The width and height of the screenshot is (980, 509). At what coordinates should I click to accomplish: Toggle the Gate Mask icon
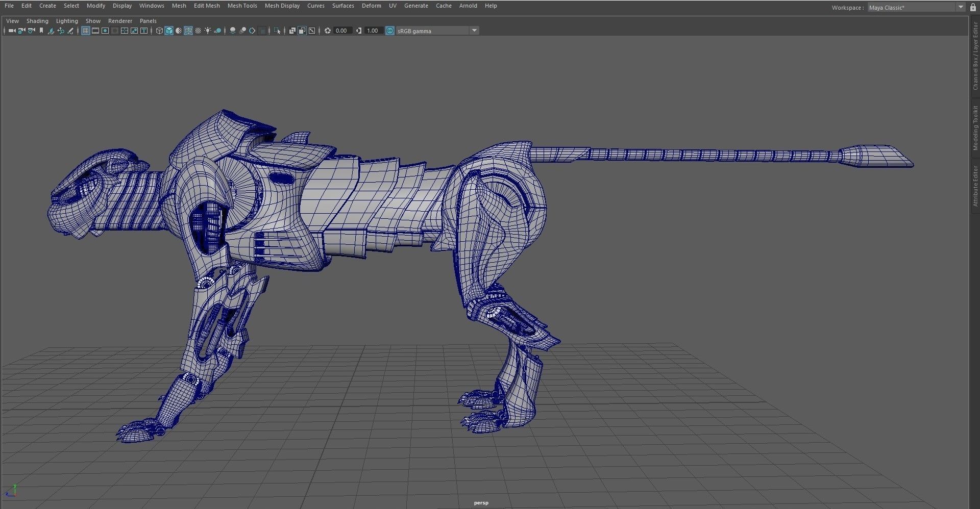(115, 31)
